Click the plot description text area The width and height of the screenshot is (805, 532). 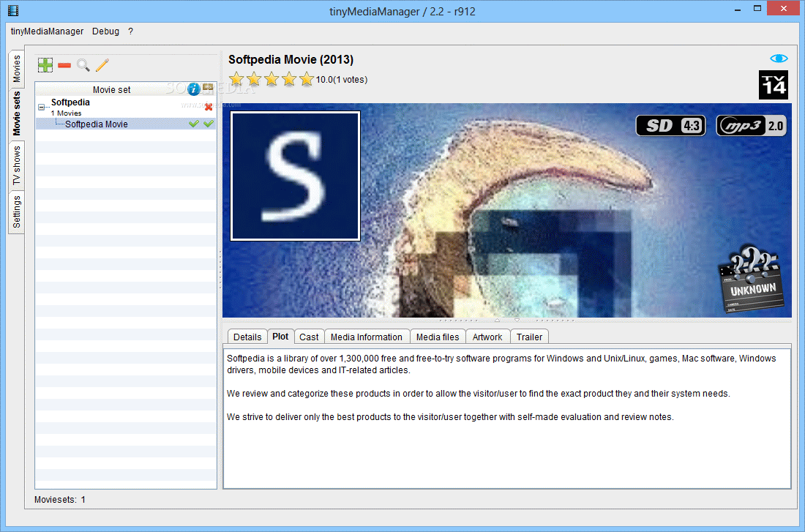[506, 417]
